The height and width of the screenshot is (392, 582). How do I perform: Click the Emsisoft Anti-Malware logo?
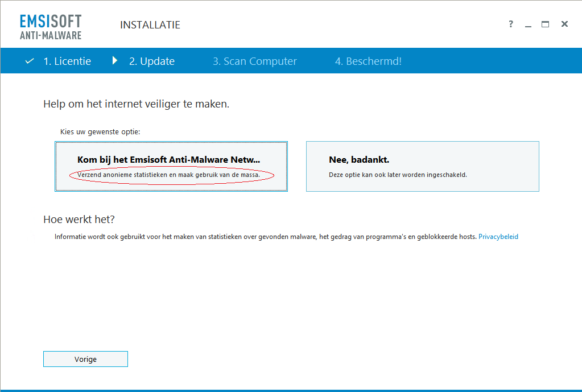click(x=51, y=27)
